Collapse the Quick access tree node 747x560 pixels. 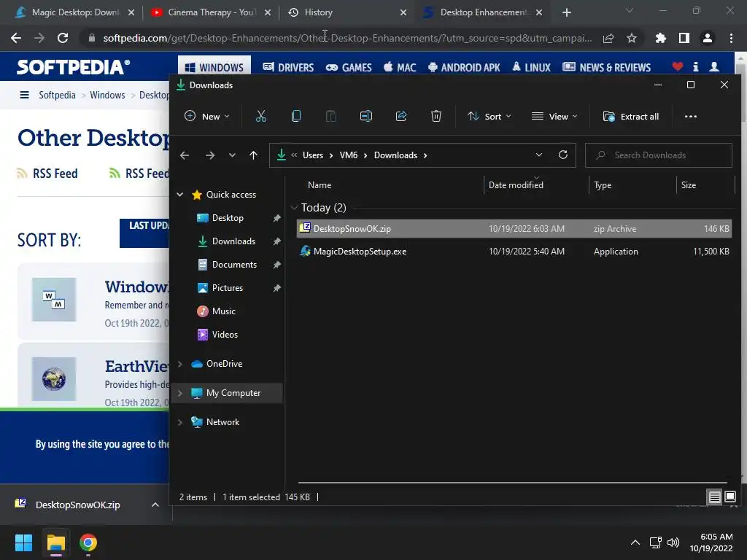[x=180, y=194]
